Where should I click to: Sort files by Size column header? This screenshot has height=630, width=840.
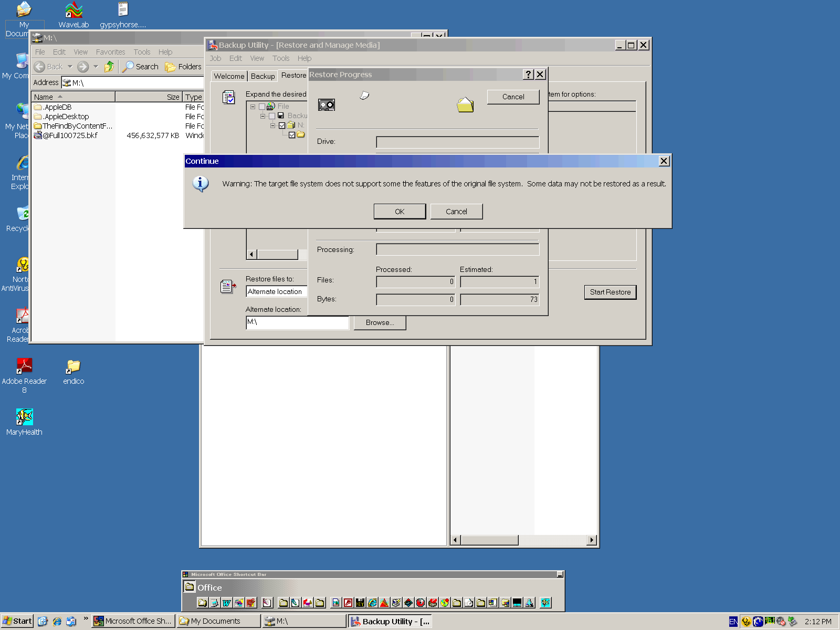pyautogui.click(x=149, y=97)
